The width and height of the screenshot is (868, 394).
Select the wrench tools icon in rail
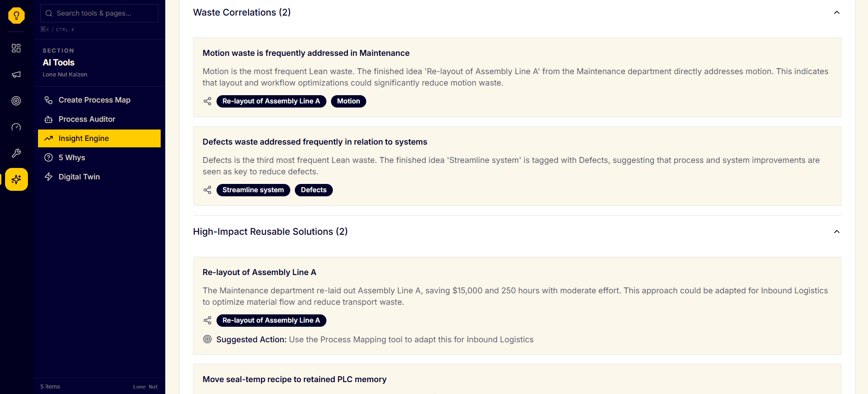click(16, 153)
